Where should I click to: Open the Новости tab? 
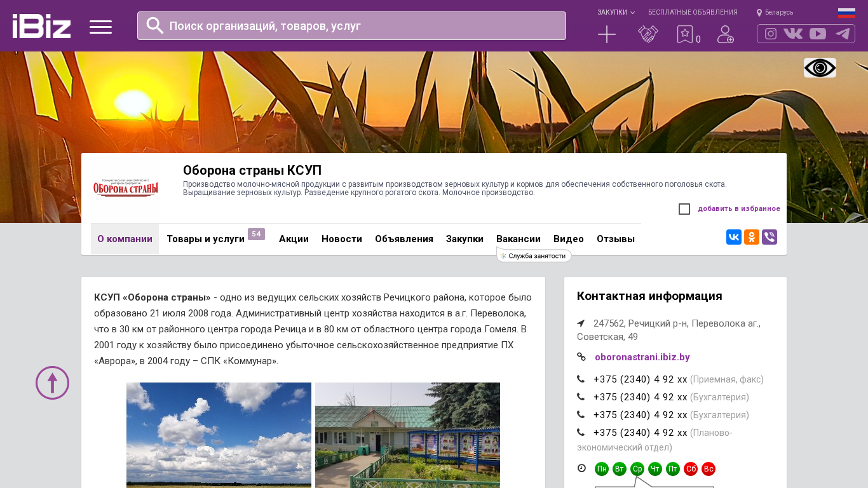(342, 239)
